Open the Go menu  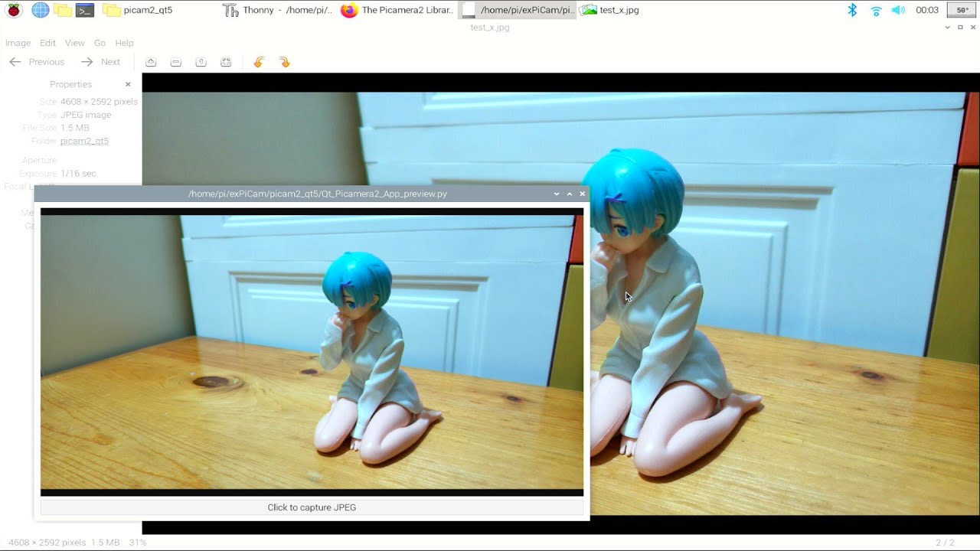tap(100, 43)
